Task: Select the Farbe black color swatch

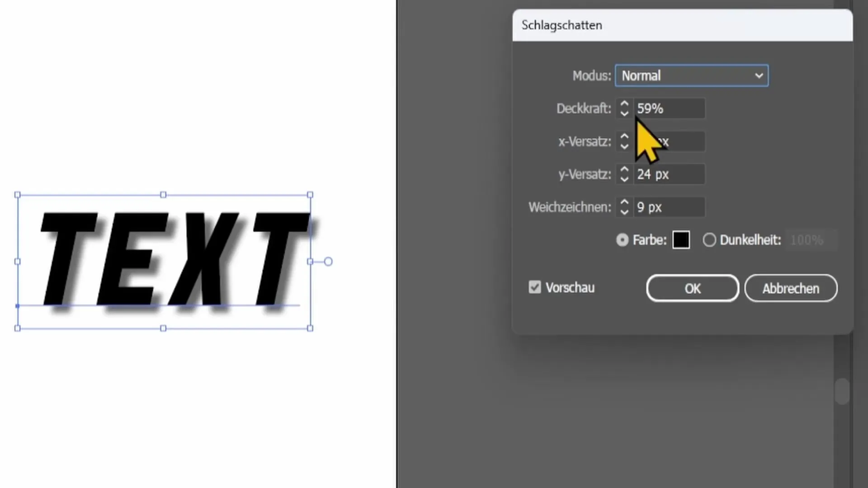Action: pos(681,239)
